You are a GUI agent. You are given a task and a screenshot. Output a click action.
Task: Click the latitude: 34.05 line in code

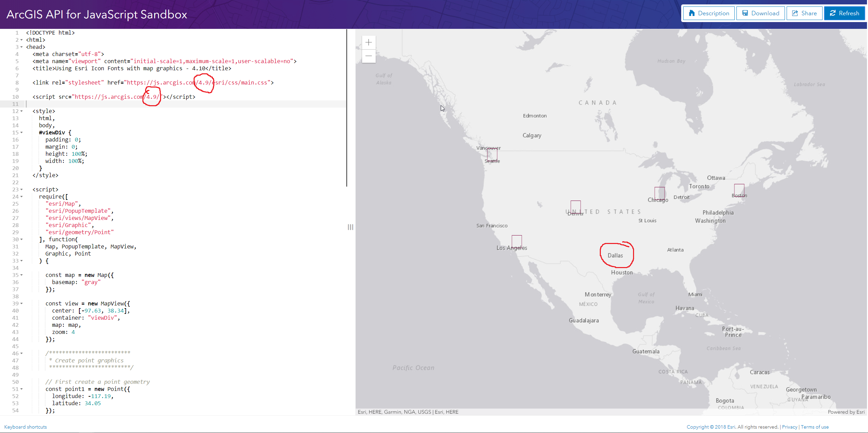coord(76,403)
